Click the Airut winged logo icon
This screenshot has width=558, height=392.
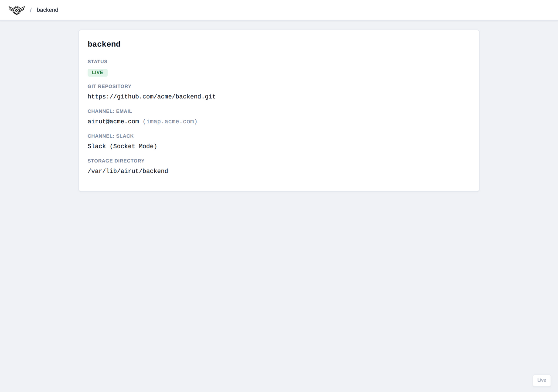(x=17, y=10)
